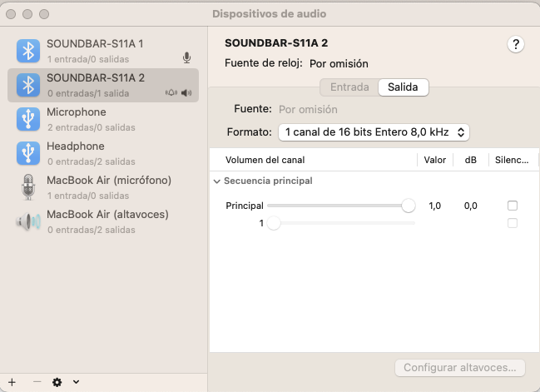This screenshot has width=540, height=392.
Task: Click the Headphone USB device icon
Action: pos(28,153)
